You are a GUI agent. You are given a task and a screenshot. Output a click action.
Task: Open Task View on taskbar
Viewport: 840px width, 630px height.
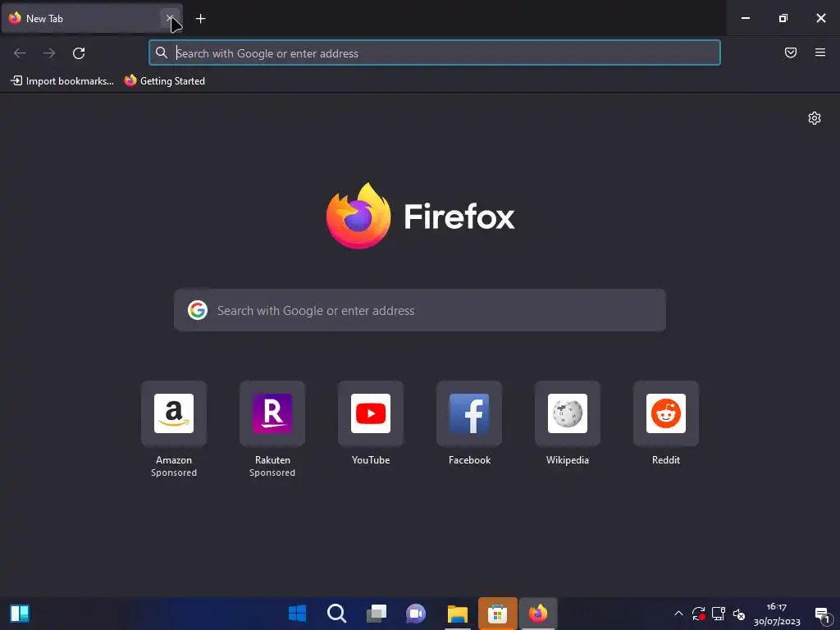point(377,614)
